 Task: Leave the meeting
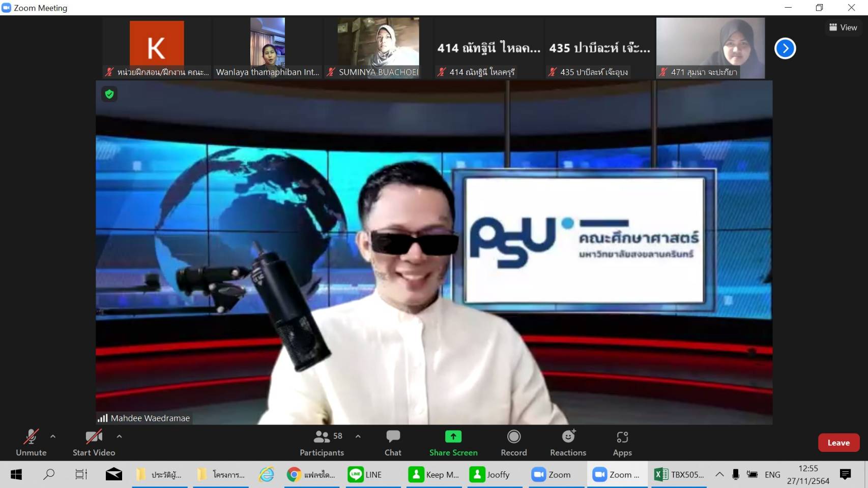tap(838, 443)
